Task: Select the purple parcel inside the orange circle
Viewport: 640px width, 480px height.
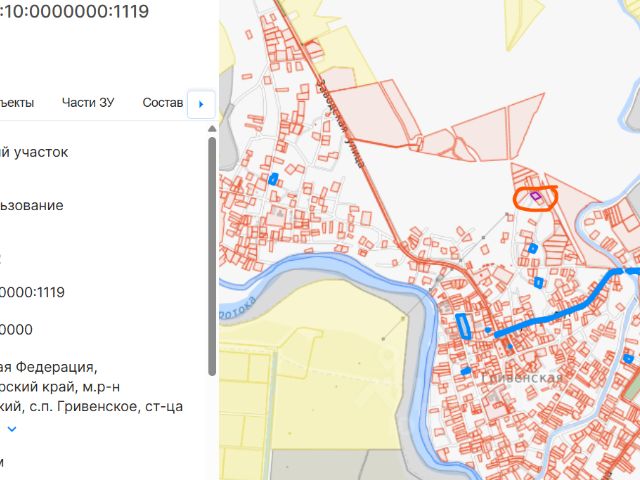Action: [x=536, y=196]
